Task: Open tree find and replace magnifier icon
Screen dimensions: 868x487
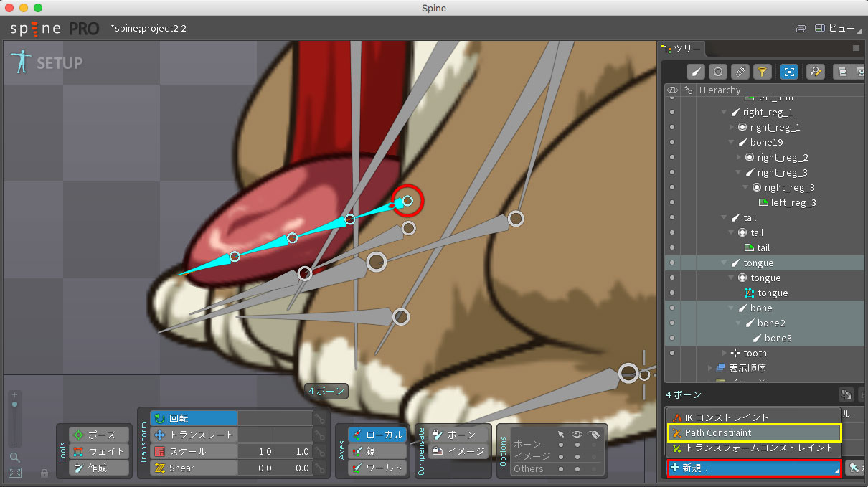Action: [x=815, y=72]
